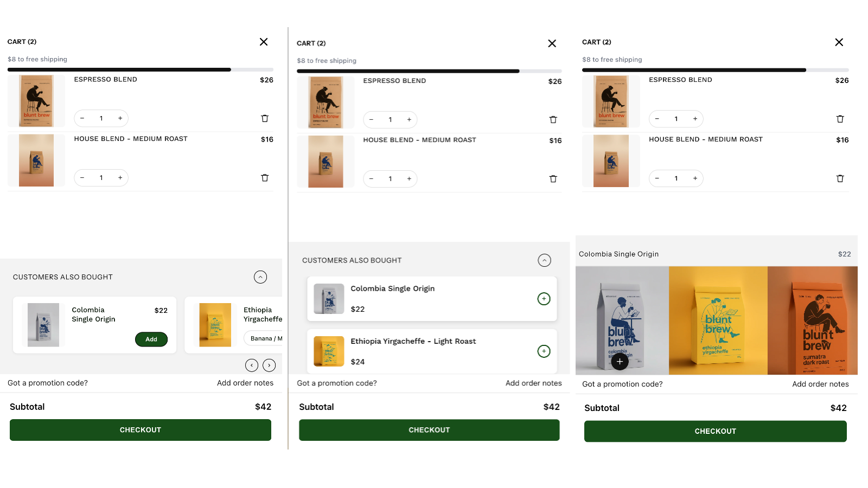The width and height of the screenshot is (868, 488).
Task: Add Colombia Single Origin via plus, middle cart
Action: click(544, 299)
